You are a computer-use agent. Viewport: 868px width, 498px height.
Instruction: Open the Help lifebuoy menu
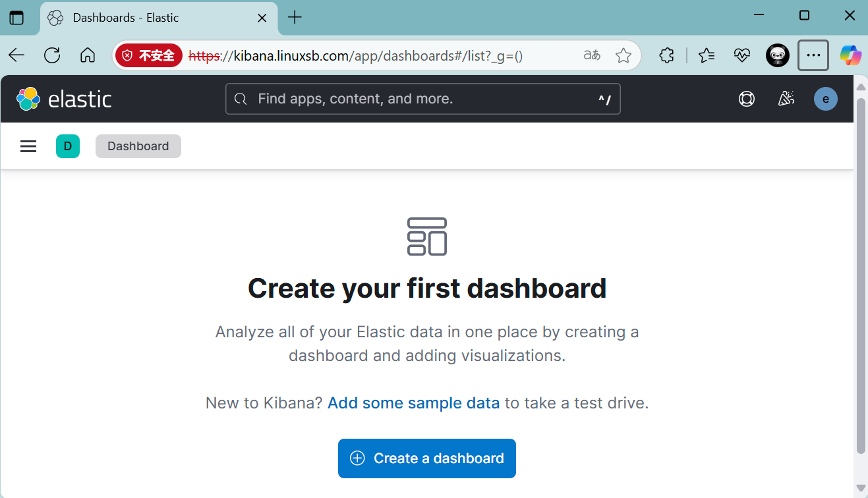tap(746, 99)
